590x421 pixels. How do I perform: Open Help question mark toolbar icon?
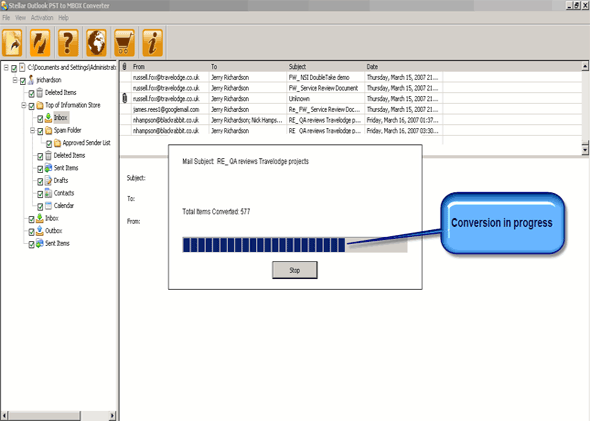(68, 43)
